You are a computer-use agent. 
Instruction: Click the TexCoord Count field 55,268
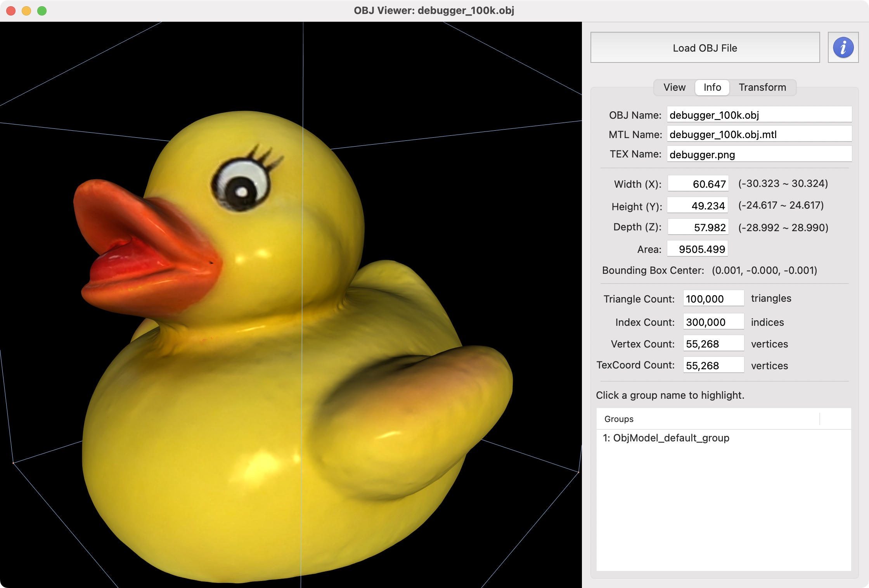[713, 365]
